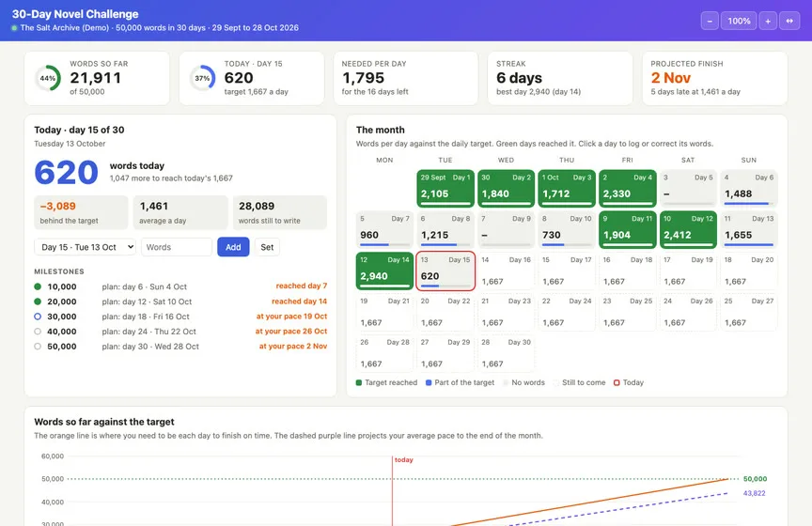Open the upcoming Day 25 cell

(x=627, y=312)
